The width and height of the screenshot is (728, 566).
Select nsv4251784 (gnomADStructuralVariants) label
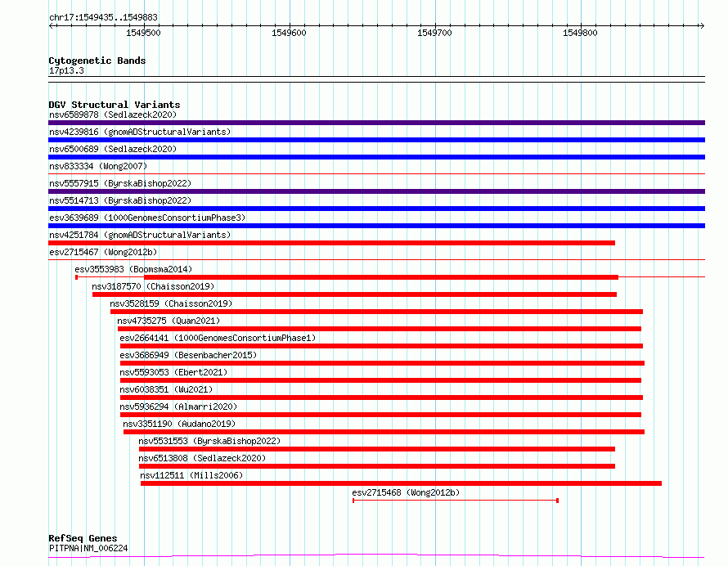(140, 235)
